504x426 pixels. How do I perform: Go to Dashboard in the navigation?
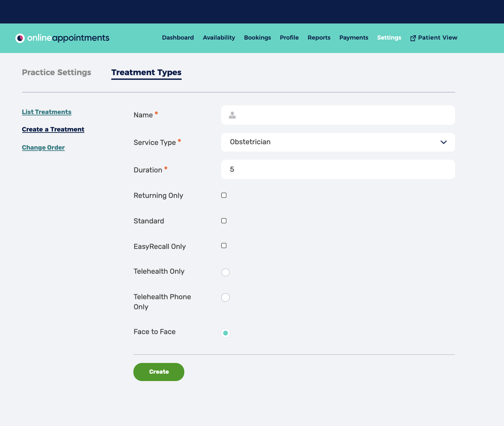(x=178, y=38)
